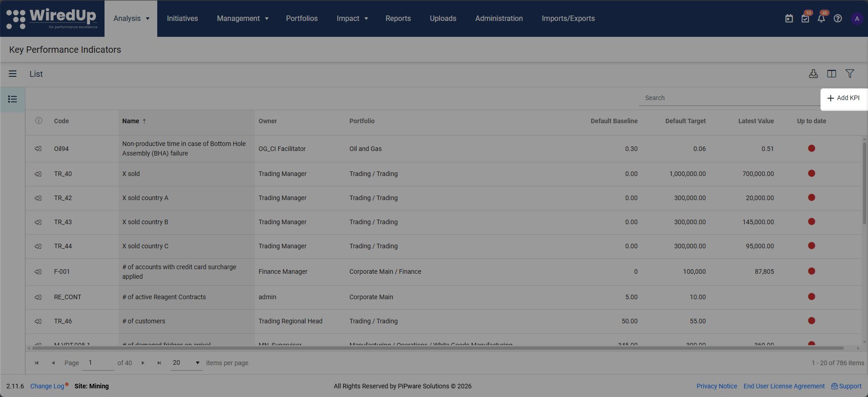Open the Impact dropdown menu
Image resolution: width=868 pixels, height=397 pixels.
(352, 19)
